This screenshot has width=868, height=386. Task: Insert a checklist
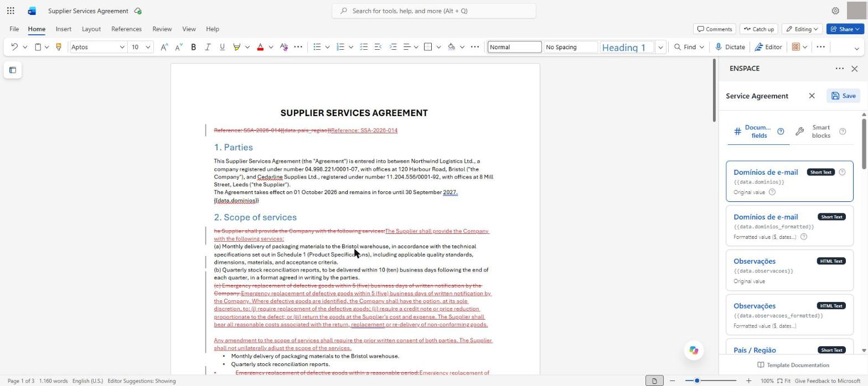pyautogui.click(x=364, y=47)
